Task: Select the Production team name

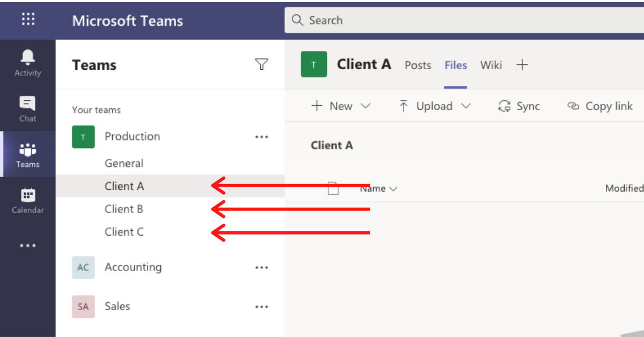Action: 132,136
